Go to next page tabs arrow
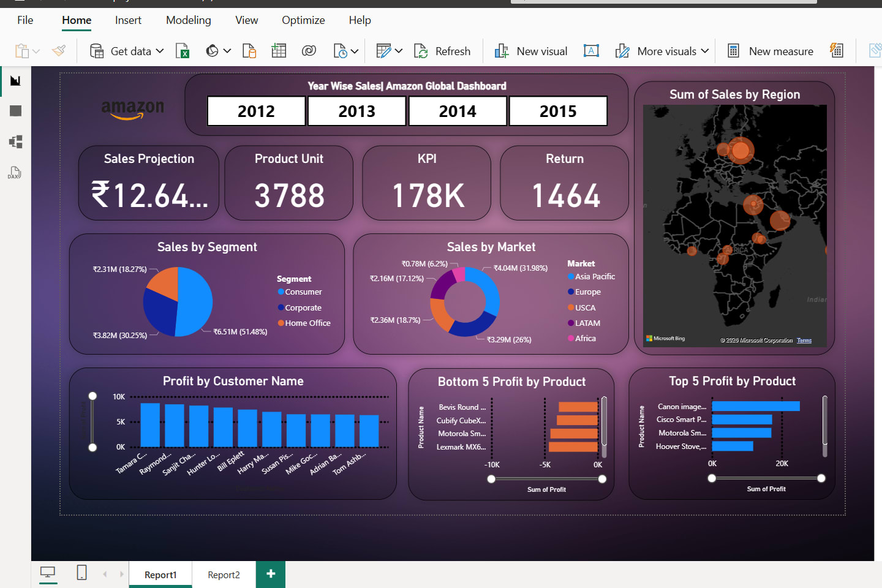 121,574
